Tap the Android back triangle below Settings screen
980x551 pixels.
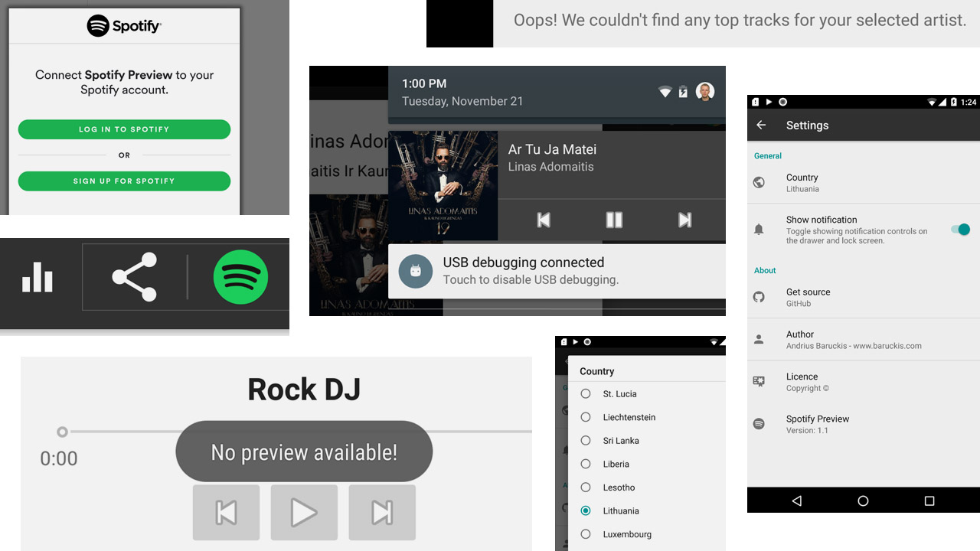(797, 500)
